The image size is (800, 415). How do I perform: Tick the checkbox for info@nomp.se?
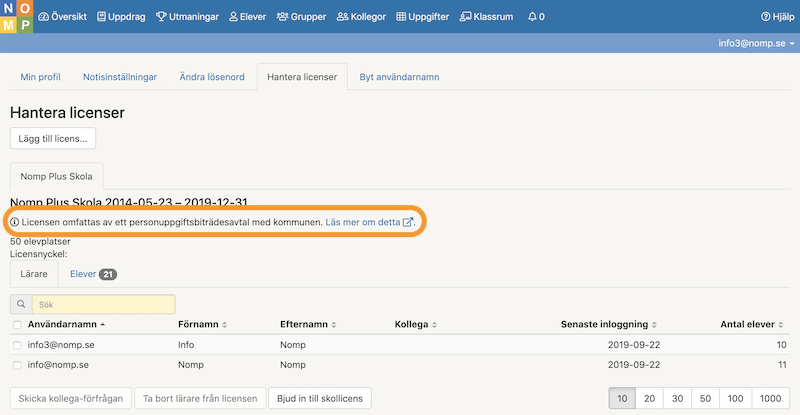pyautogui.click(x=17, y=365)
